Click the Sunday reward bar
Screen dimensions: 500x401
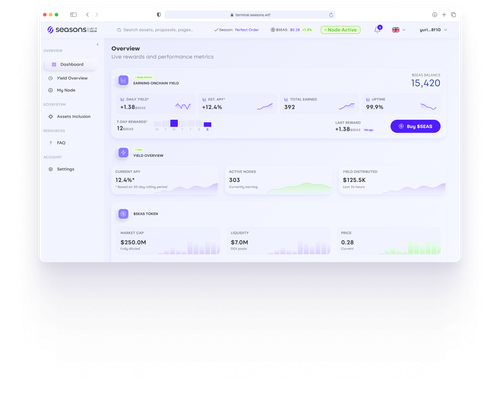click(207, 124)
